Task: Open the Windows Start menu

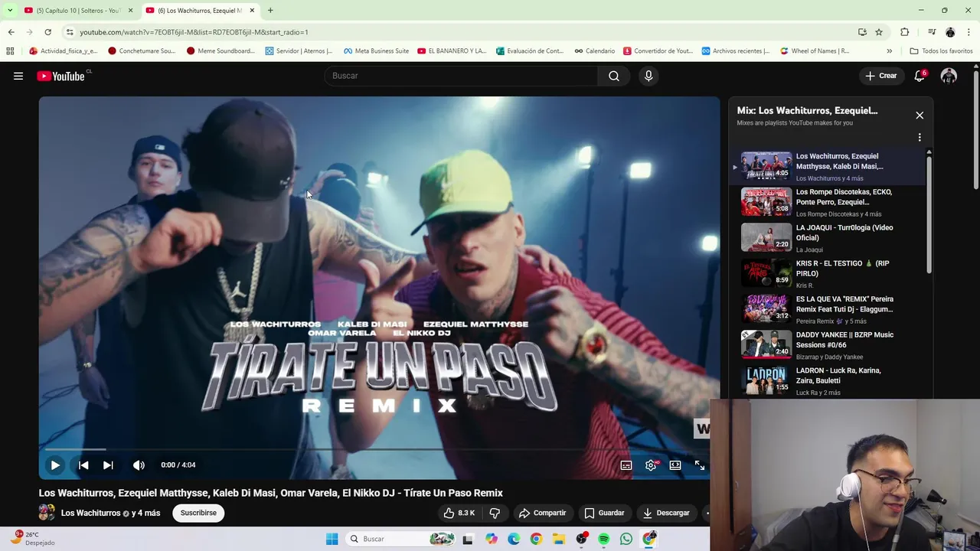Action: [x=332, y=539]
